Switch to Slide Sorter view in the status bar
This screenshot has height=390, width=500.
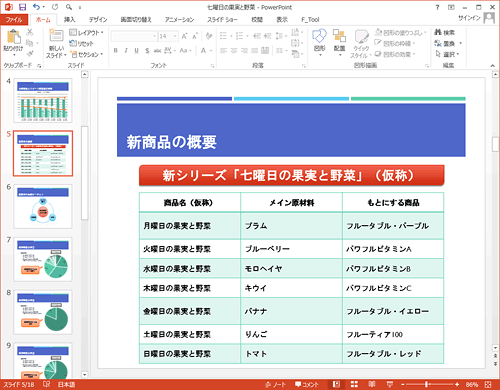pos(354,384)
